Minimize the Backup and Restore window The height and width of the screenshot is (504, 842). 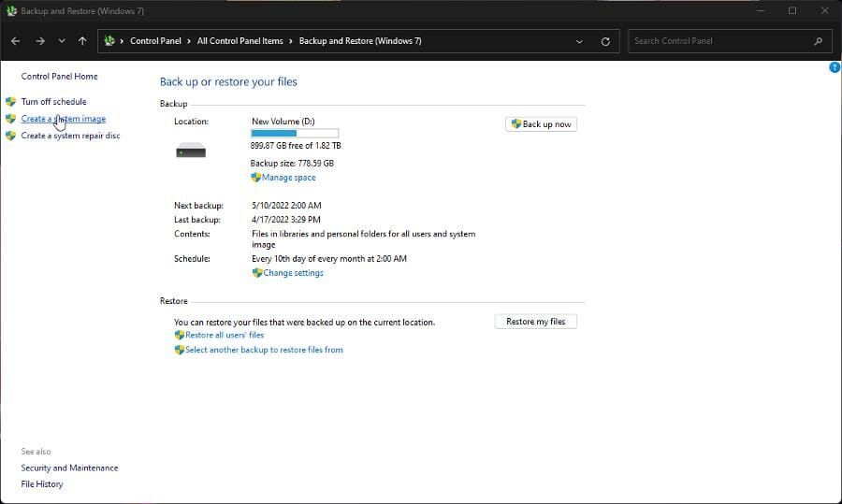[761, 10]
